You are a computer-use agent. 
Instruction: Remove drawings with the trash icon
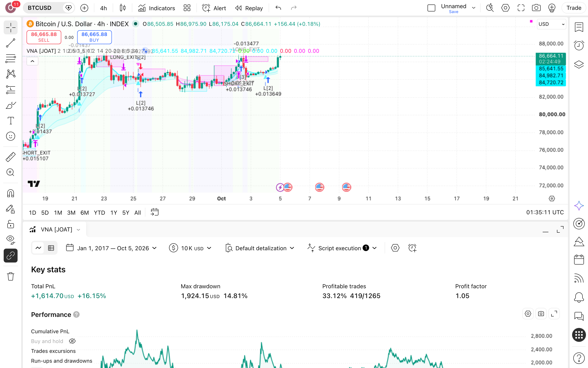(x=10, y=276)
